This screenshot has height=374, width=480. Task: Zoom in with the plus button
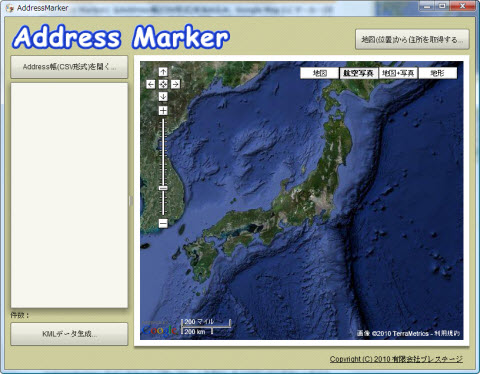tap(163, 110)
